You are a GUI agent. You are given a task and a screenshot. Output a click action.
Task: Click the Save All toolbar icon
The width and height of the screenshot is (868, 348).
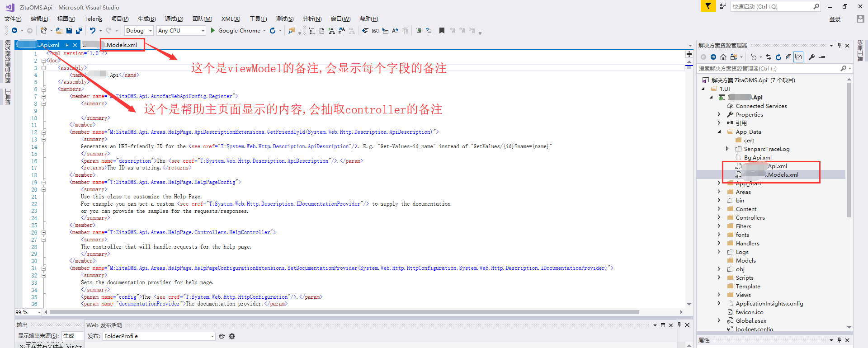(79, 30)
